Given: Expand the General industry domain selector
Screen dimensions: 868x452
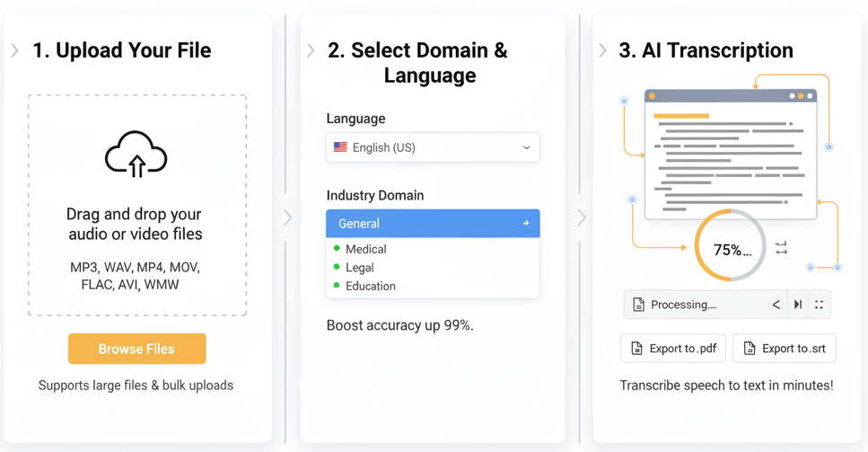Looking at the screenshot, I should pos(433,223).
